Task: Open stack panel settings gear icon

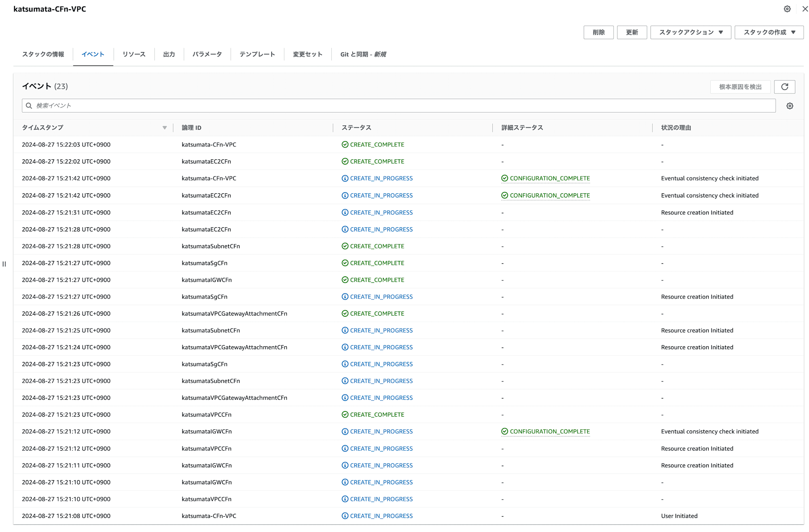Action: point(787,9)
